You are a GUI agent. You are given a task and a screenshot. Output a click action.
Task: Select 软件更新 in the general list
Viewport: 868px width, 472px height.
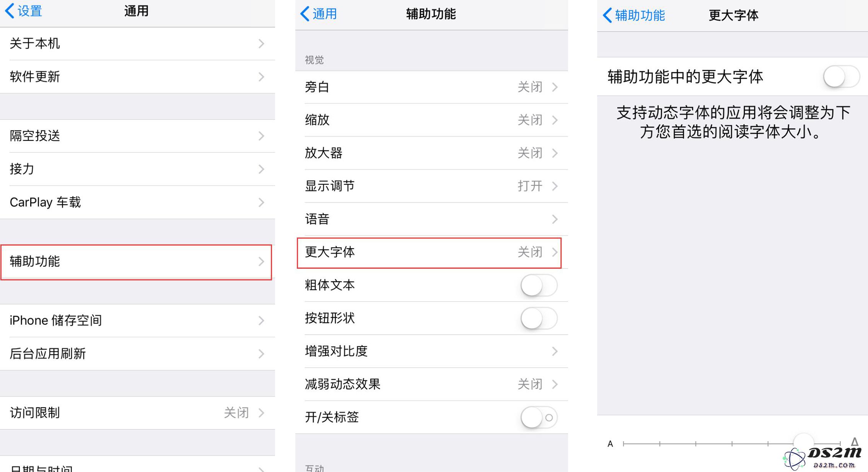[x=138, y=77]
